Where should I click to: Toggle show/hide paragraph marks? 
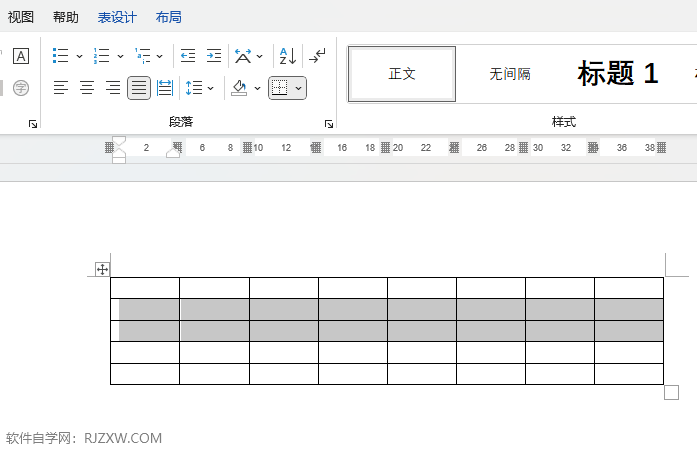(x=317, y=56)
